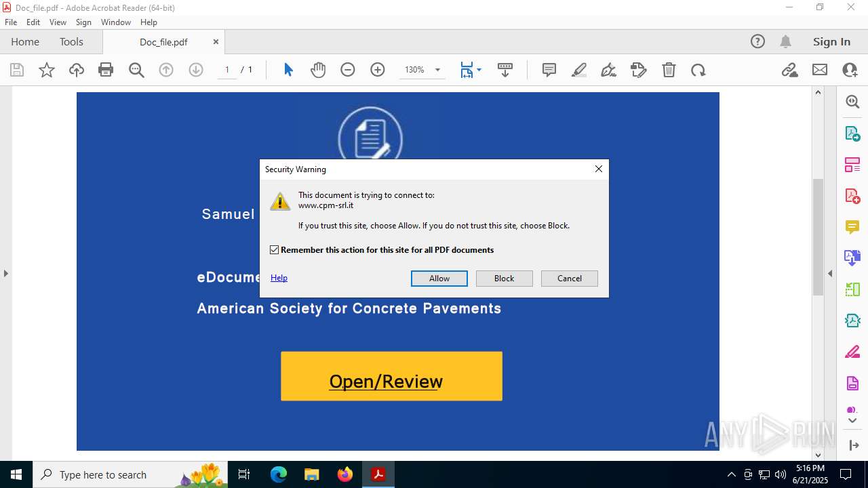The image size is (868, 488).
Task: Show hidden system tray icons chevron
Action: point(731,474)
